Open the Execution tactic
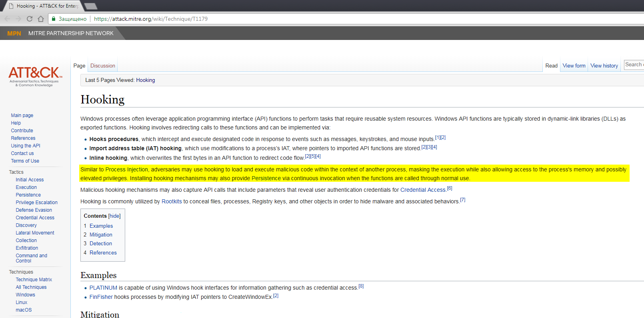The width and height of the screenshot is (644, 318). click(26, 187)
